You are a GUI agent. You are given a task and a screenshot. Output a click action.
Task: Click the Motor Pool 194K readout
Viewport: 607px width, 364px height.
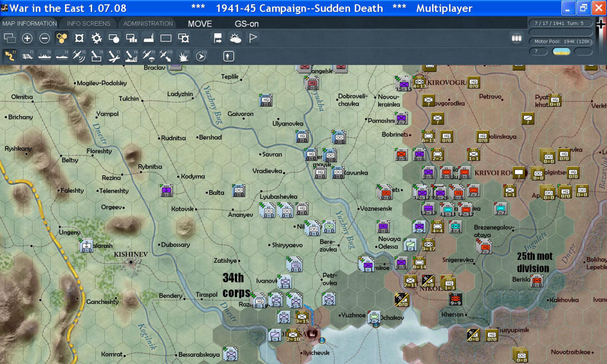pos(560,42)
